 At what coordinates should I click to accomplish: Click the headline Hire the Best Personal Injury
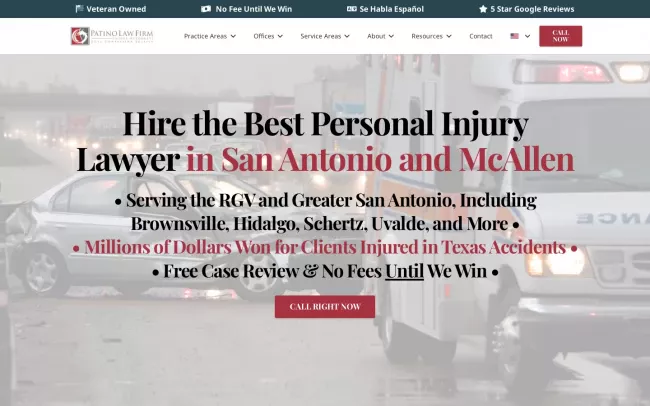coord(325,123)
